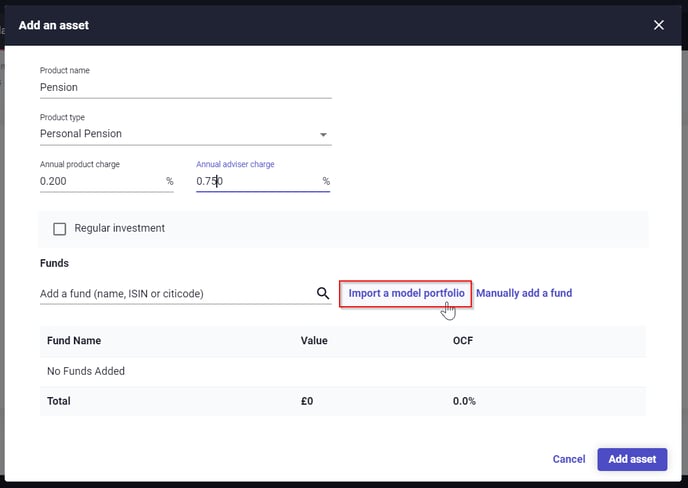This screenshot has height=488, width=688.
Task: Focus the Product name field containing Pension
Action: 186,87
